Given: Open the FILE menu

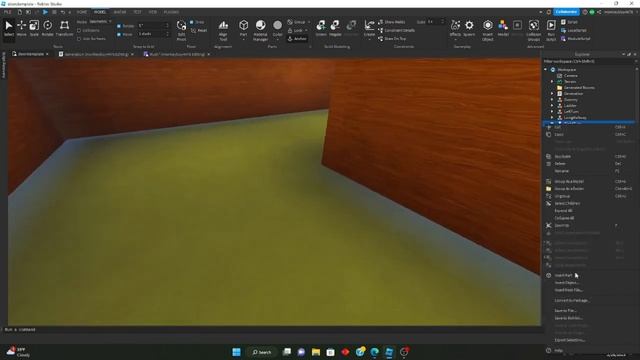Looking at the screenshot, I should (7, 12).
